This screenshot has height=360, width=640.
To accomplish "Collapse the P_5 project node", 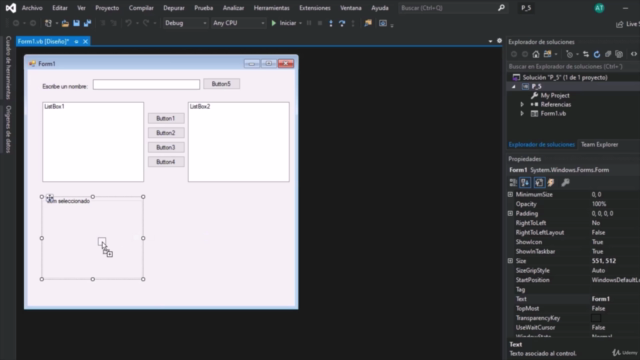I will click(514, 87).
